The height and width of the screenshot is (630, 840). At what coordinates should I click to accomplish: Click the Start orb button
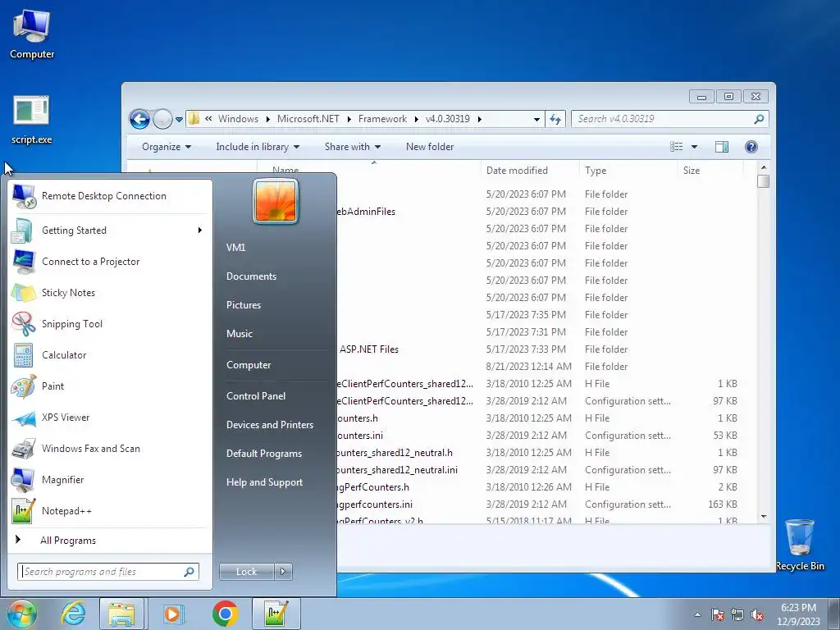(21, 614)
